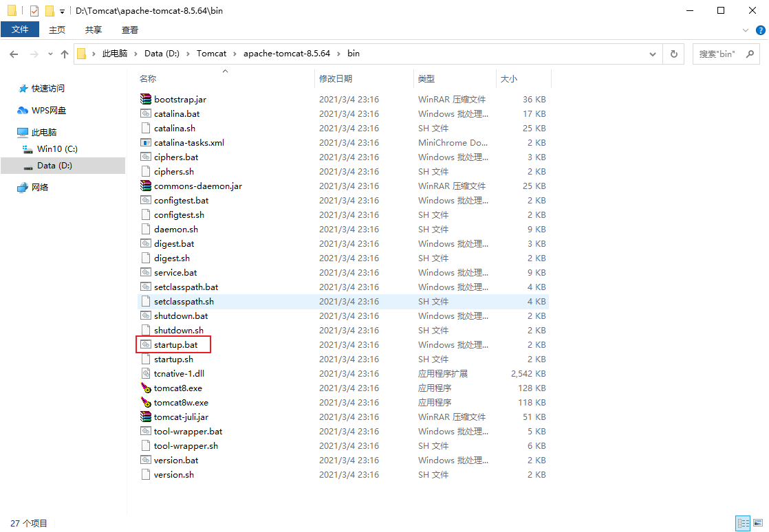Select Win10 (C:) drive in sidebar
This screenshot has width=769, height=532.
click(57, 149)
